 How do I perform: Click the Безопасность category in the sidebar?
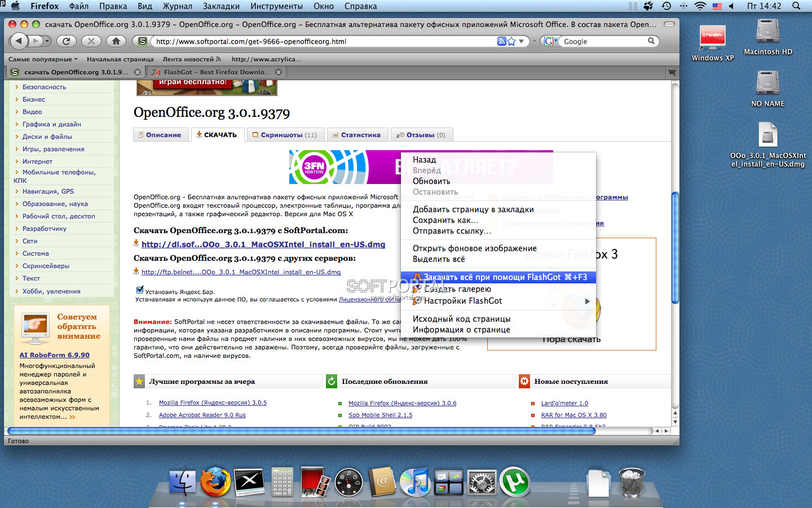tap(45, 87)
